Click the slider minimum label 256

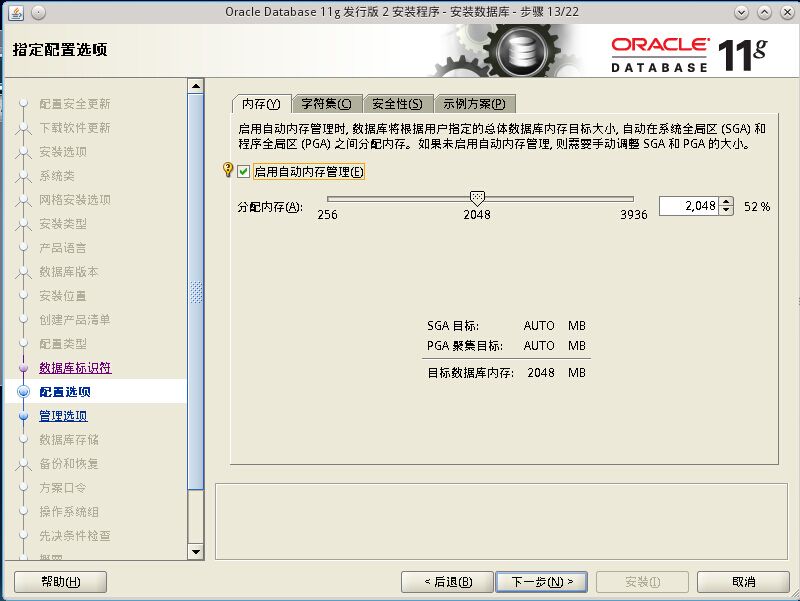pos(327,215)
